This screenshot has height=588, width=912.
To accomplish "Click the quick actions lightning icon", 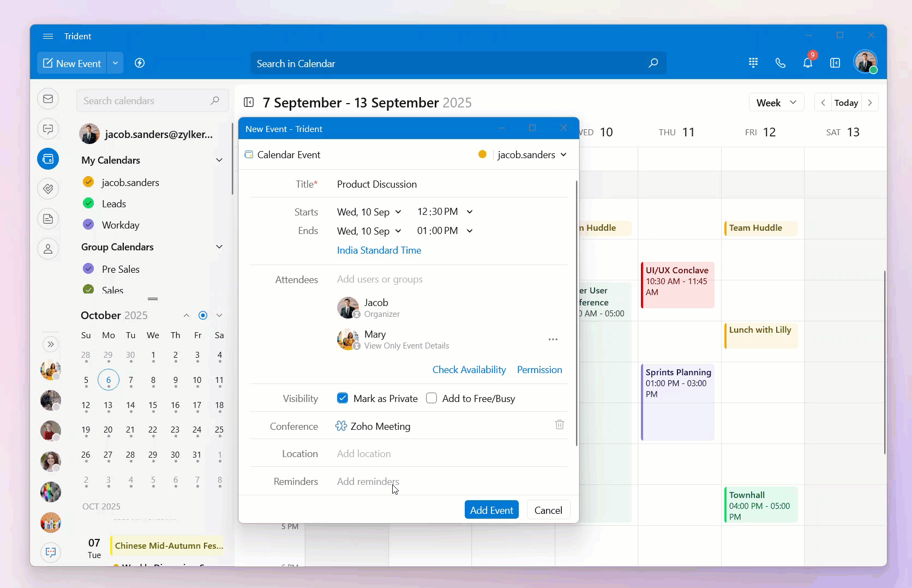I will 140,63.
